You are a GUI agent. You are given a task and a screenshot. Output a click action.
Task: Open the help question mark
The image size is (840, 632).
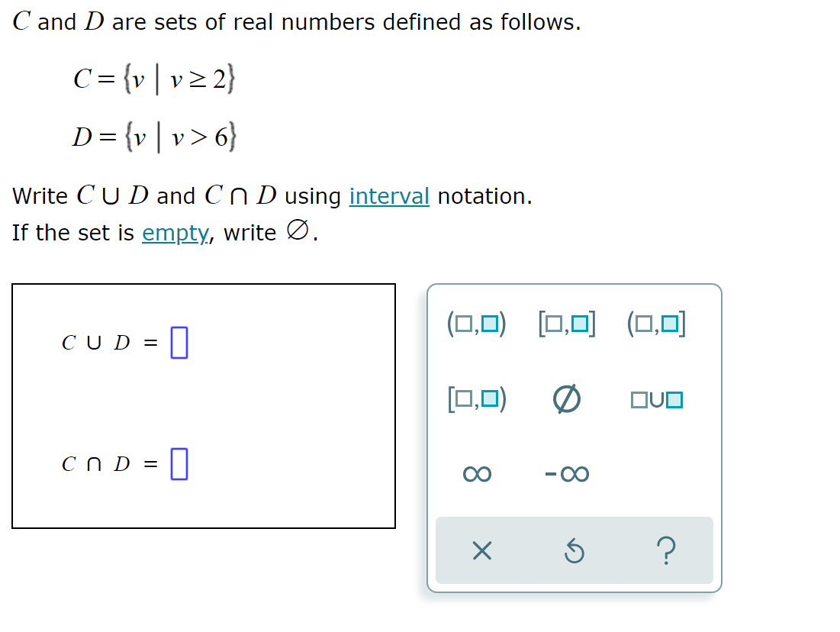[666, 551]
